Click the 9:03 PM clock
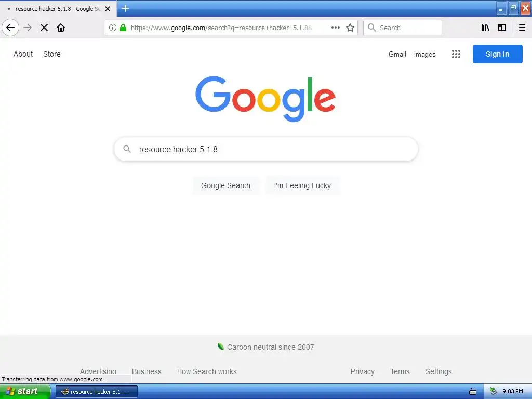This screenshot has width=532, height=399. [x=513, y=391]
